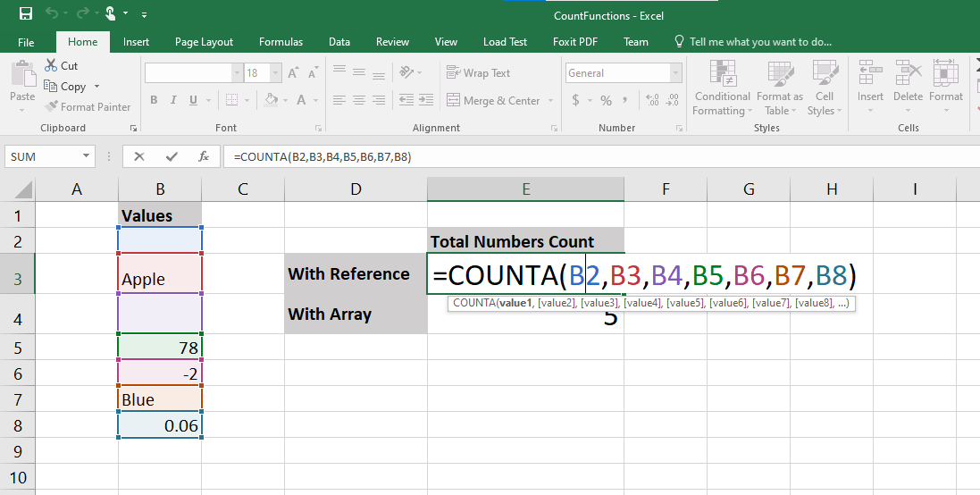Click Insert cells button
980x495 pixels.
point(870,87)
